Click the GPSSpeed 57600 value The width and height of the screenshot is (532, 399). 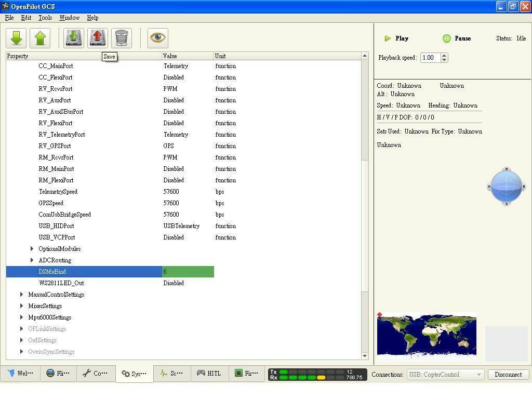[x=171, y=203]
